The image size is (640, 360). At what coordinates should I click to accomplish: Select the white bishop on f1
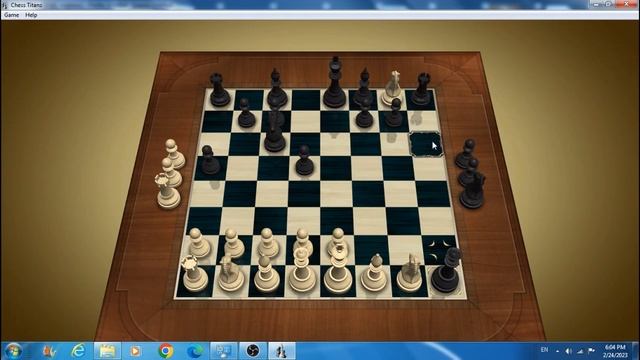coord(374,273)
